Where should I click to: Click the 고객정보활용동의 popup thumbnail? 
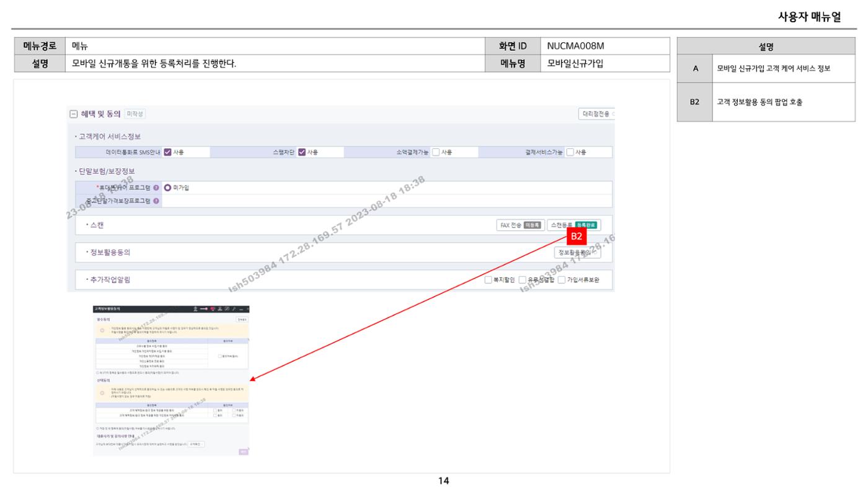171,380
